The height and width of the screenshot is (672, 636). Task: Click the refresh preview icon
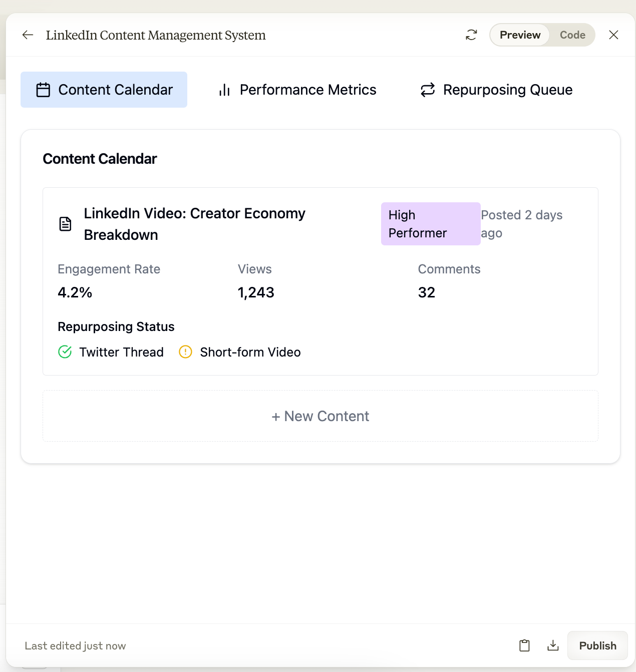[471, 35]
